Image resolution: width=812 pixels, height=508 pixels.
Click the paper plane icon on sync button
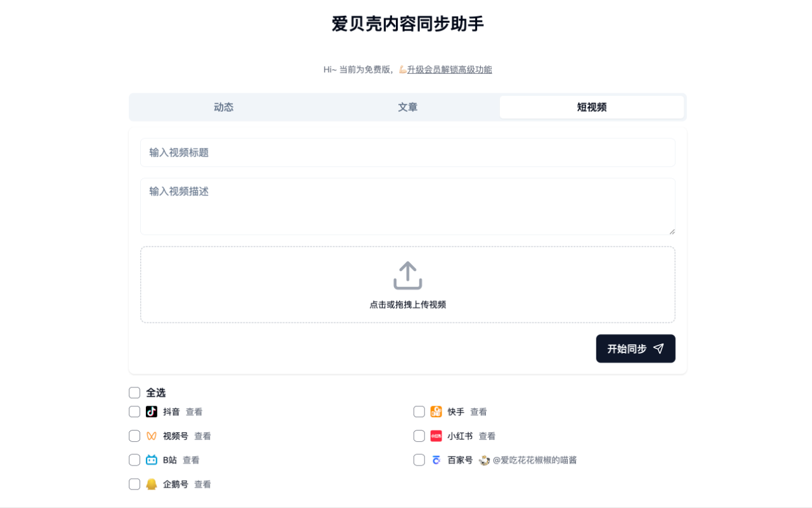(x=658, y=349)
